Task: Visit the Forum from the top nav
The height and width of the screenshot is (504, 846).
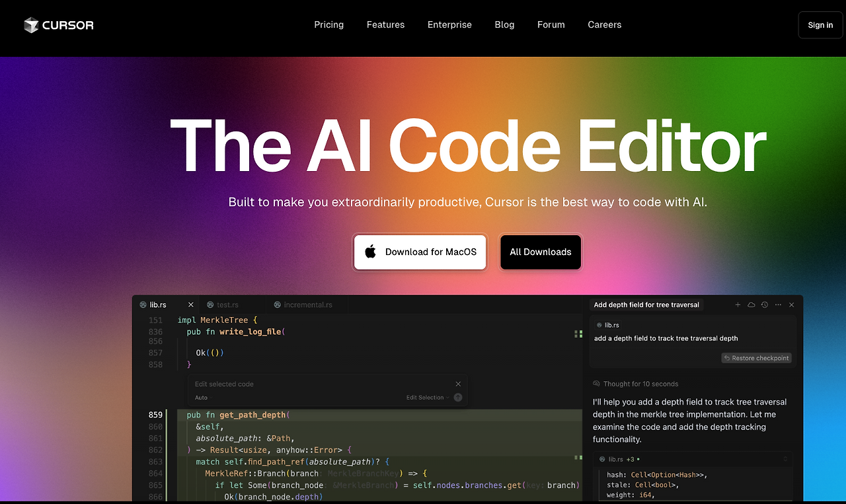Action: click(x=551, y=25)
